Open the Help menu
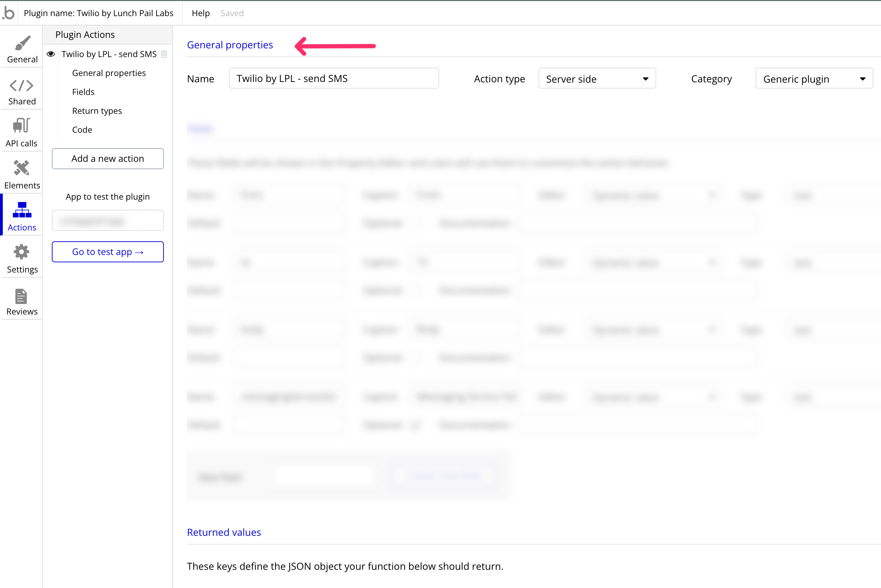 [x=201, y=13]
